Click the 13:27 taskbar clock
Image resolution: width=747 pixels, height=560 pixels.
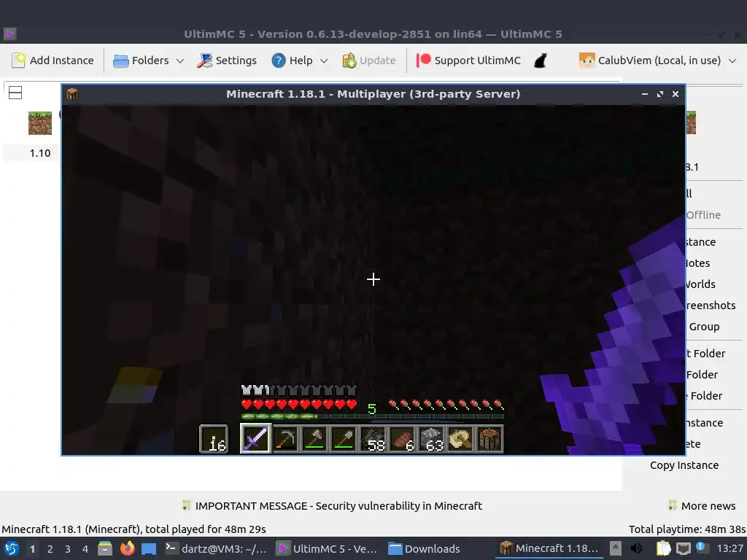click(x=729, y=548)
